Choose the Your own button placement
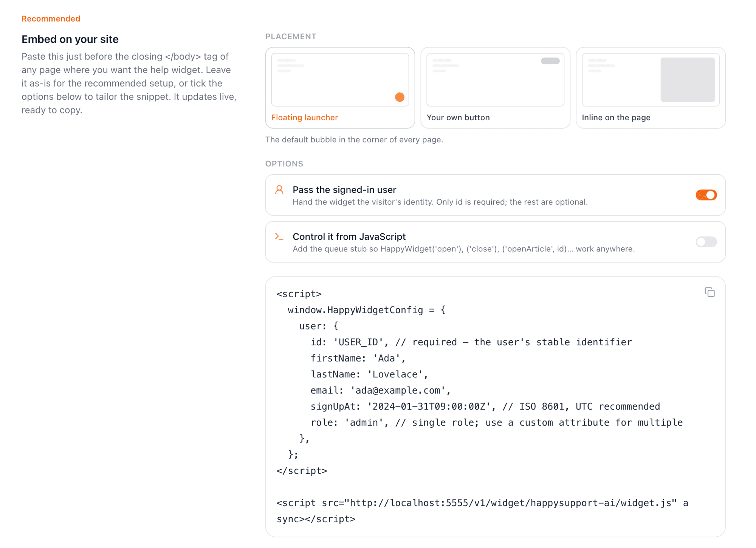Viewport: 756px width, 548px height. click(495, 88)
